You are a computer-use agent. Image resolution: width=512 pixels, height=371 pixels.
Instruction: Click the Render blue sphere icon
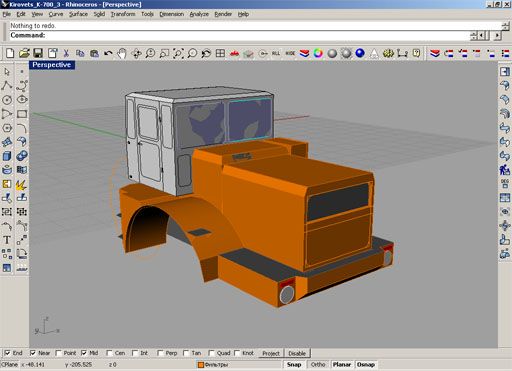360,53
